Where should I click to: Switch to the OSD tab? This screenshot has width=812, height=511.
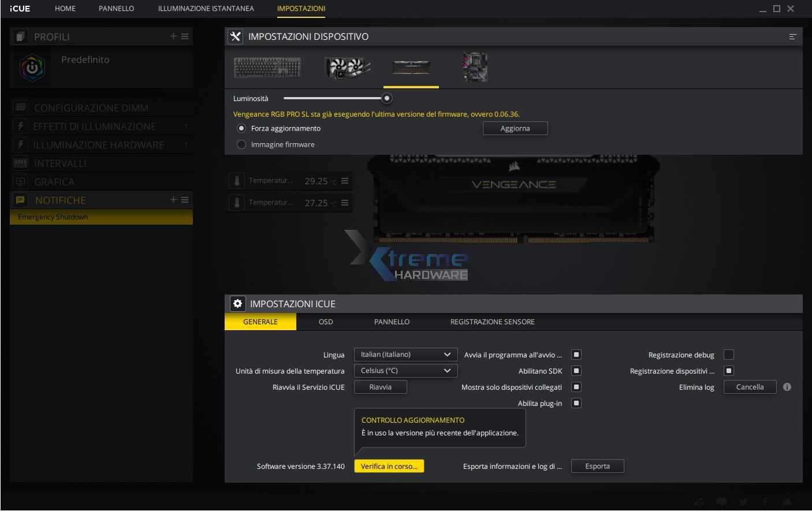tap(326, 322)
